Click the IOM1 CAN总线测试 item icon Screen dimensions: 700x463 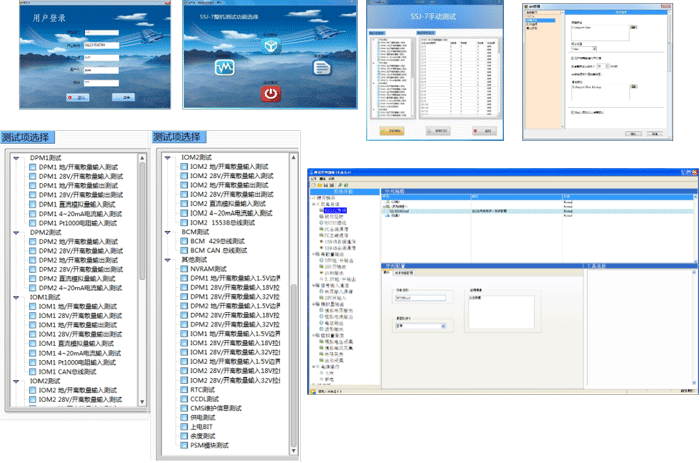(x=33, y=371)
